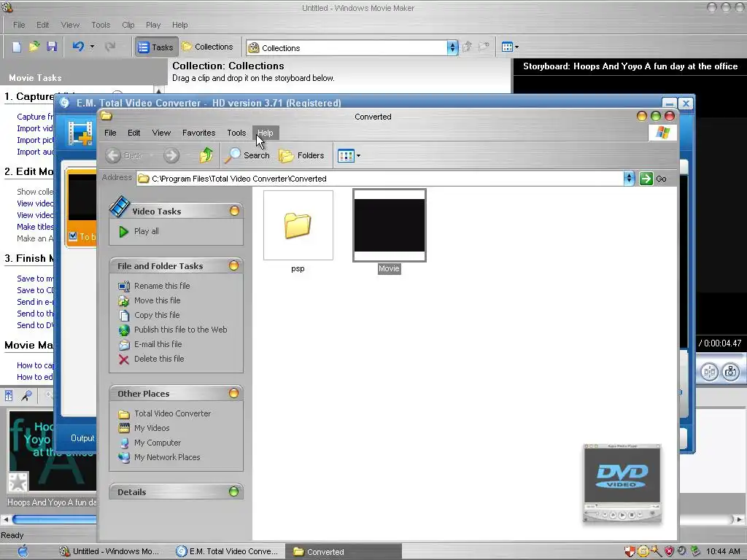This screenshot has width=747, height=560.
Task: Open the address bar dropdown arrow
Action: 630,179
